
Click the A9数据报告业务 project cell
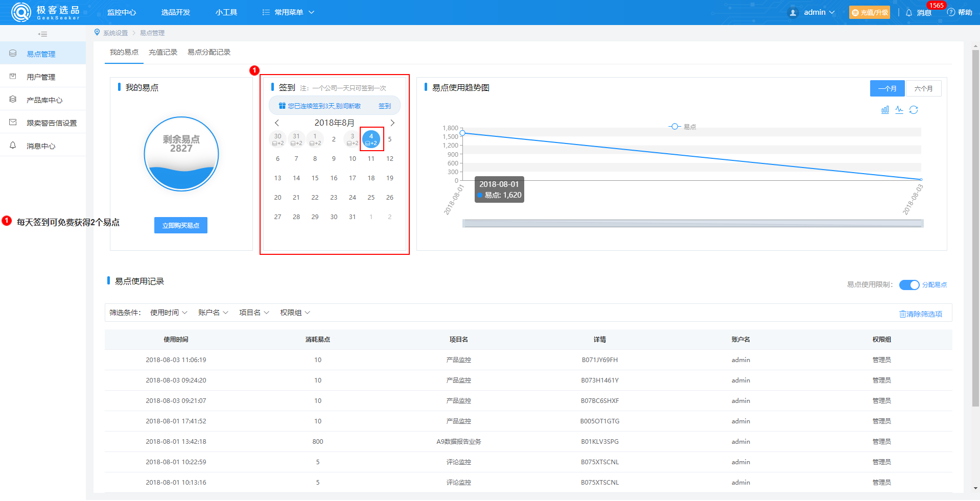point(459,442)
